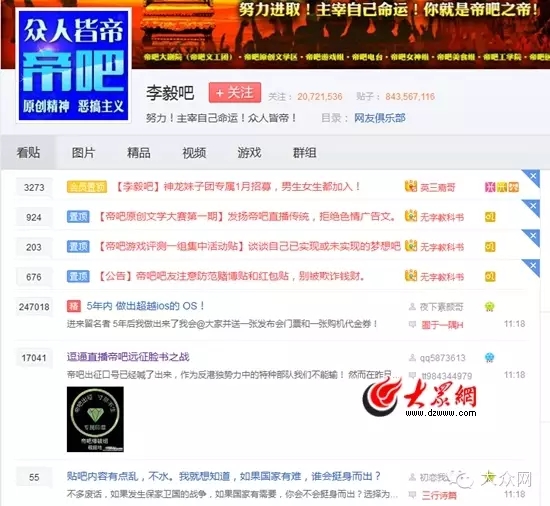Click the 帝吧 forum avatar logo
The width and height of the screenshot is (550, 506).
pos(74,66)
